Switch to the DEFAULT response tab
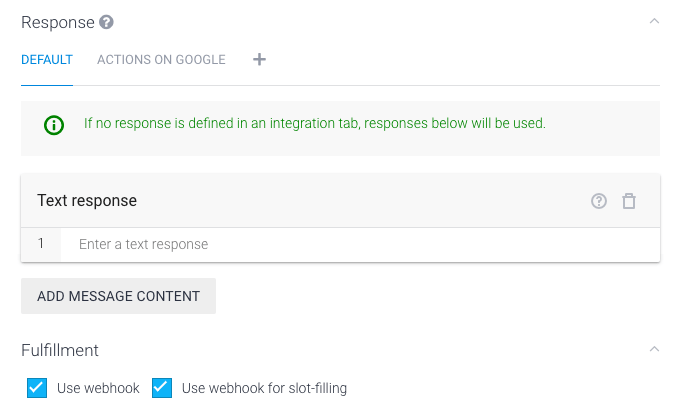The image size is (682, 413). tap(47, 60)
